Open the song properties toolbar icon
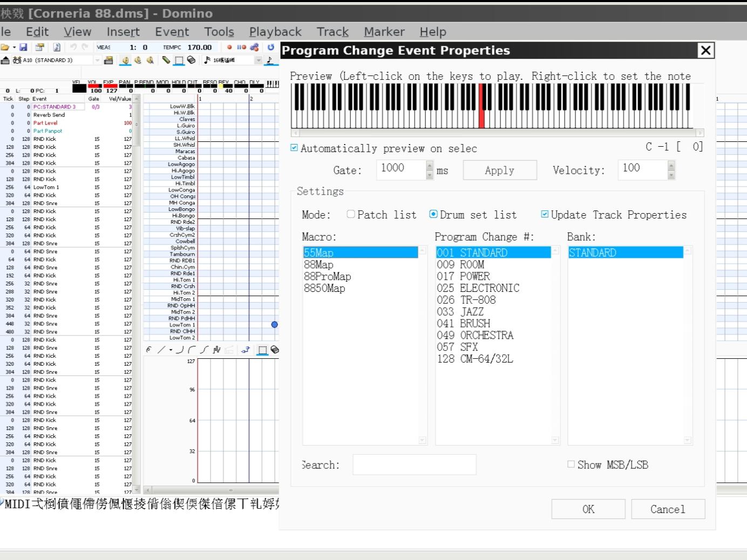Viewport: 747px width, 560px height. [x=39, y=47]
